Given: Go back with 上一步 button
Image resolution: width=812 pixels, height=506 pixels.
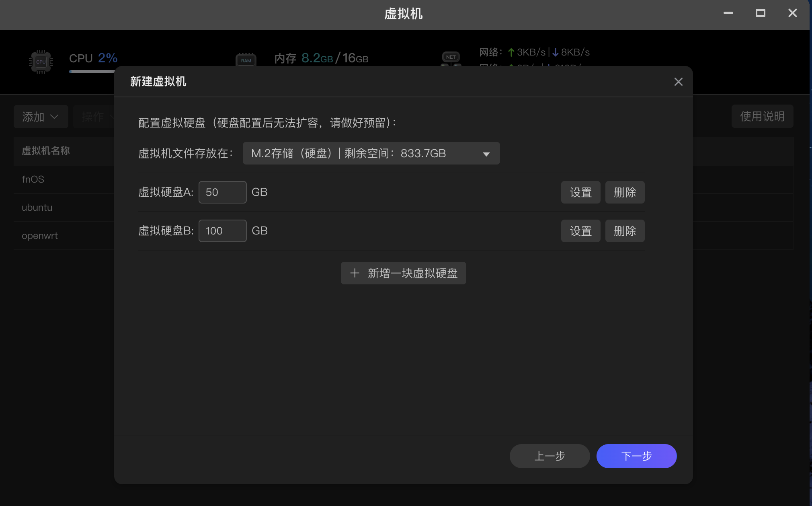Looking at the screenshot, I should pos(549,456).
